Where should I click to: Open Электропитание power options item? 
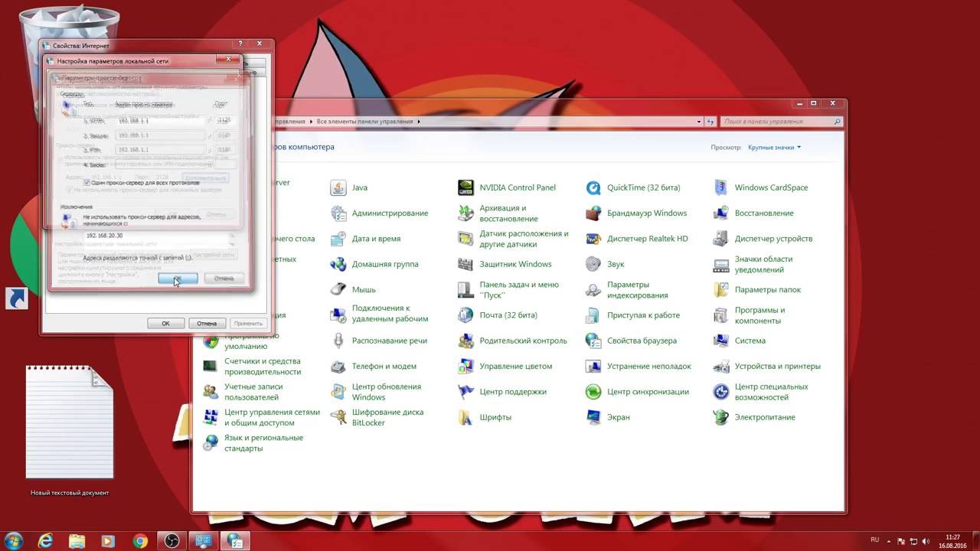point(754,417)
